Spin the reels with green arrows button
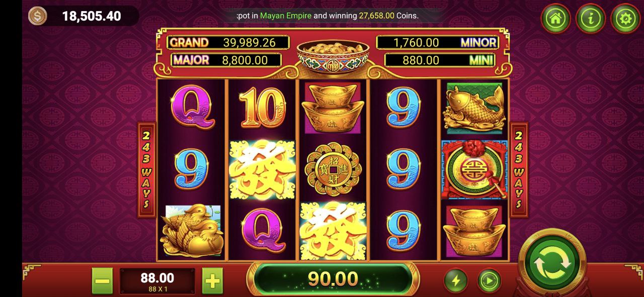Image resolution: width=644 pixels, height=297 pixels. pyautogui.click(x=552, y=262)
